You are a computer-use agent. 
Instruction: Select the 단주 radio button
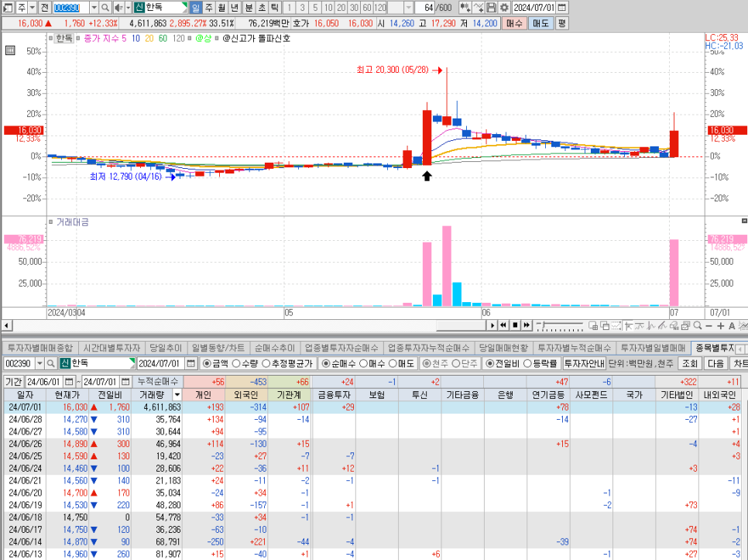click(455, 363)
